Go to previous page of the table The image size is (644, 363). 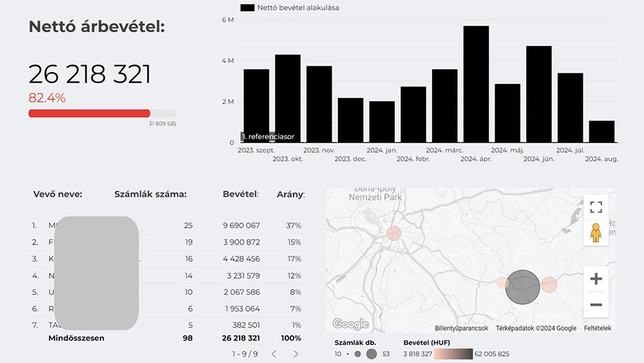pyautogui.click(x=274, y=354)
